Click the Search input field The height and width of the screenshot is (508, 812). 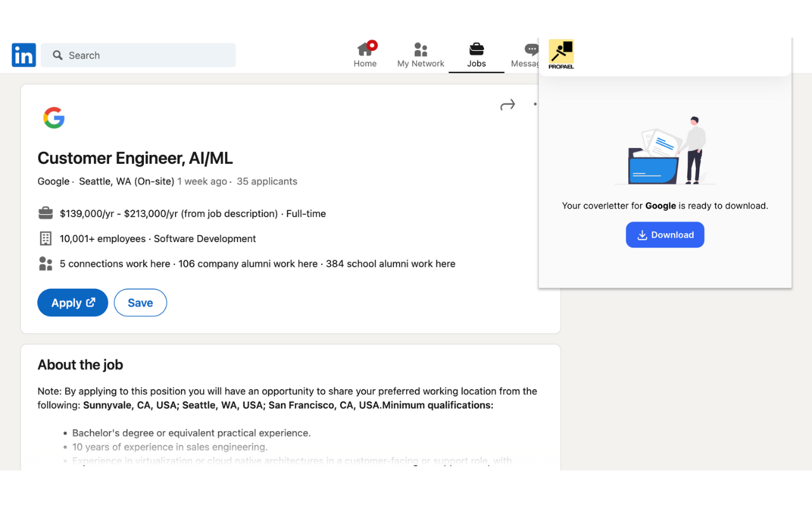point(138,55)
